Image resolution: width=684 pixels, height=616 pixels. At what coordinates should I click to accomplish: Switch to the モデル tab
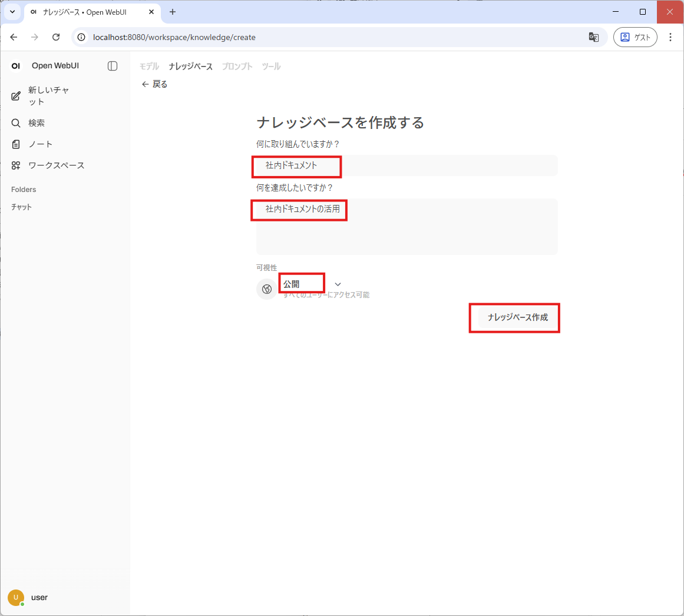pyautogui.click(x=149, y=67)
